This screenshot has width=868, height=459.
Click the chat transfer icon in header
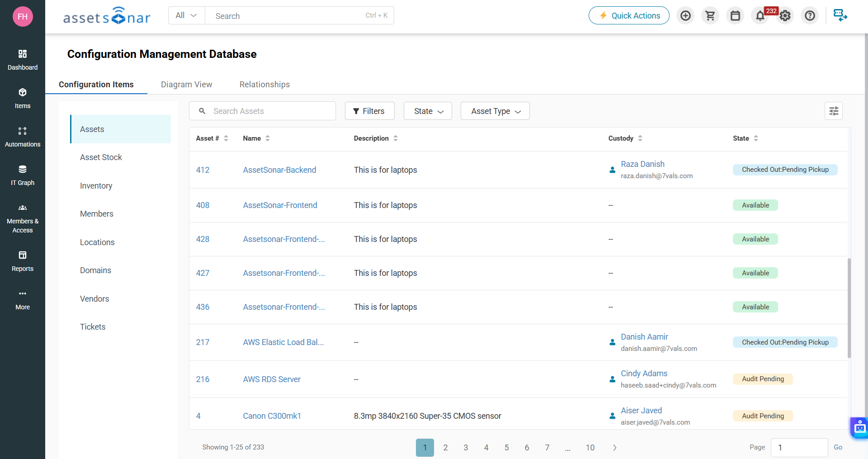[840, 15]
